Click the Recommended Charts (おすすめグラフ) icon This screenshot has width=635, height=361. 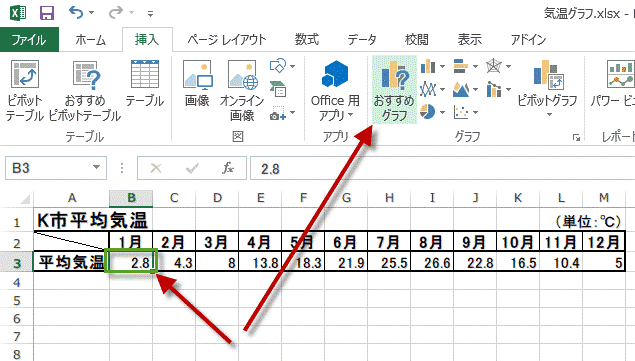394,90
